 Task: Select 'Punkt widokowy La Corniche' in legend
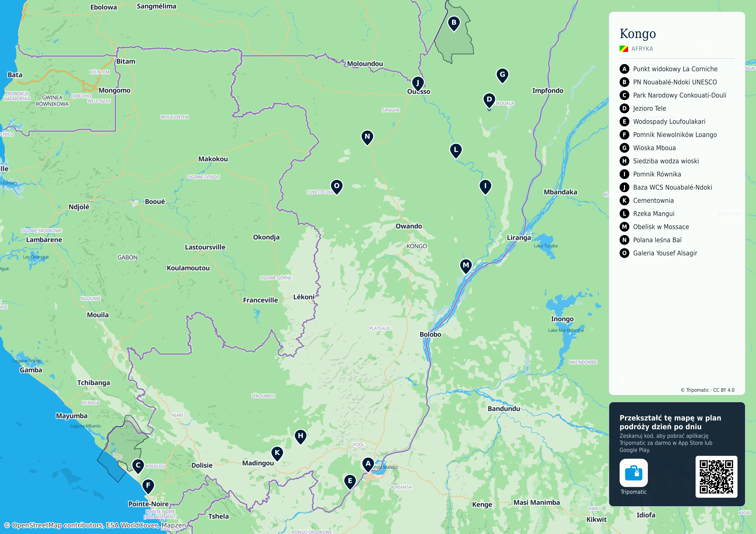pyautogui.click(x=675, y=69)
